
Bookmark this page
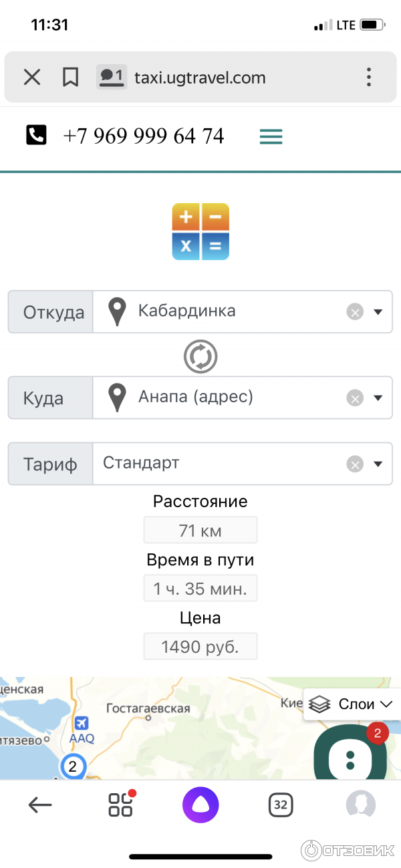(x=70, y=78)
